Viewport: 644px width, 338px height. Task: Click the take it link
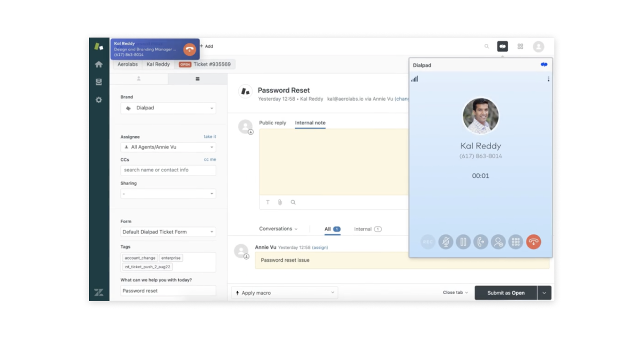pos(210,137)
